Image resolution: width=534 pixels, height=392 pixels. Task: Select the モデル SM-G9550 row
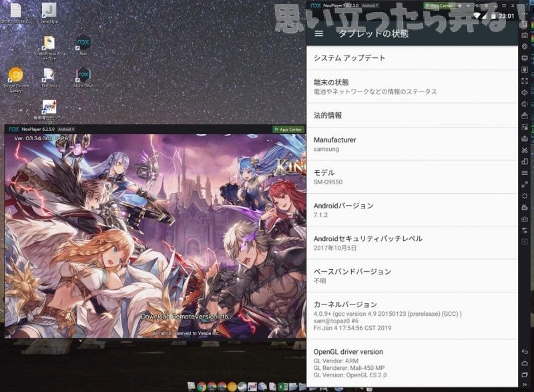[x=412, y=177]
